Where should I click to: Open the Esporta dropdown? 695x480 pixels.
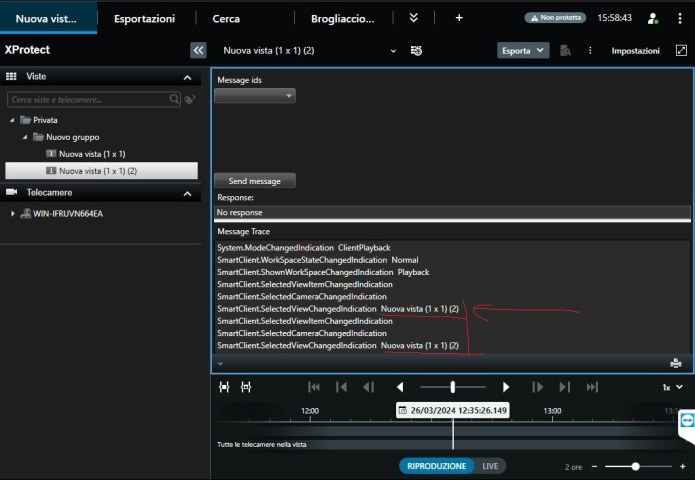point(523,50)
